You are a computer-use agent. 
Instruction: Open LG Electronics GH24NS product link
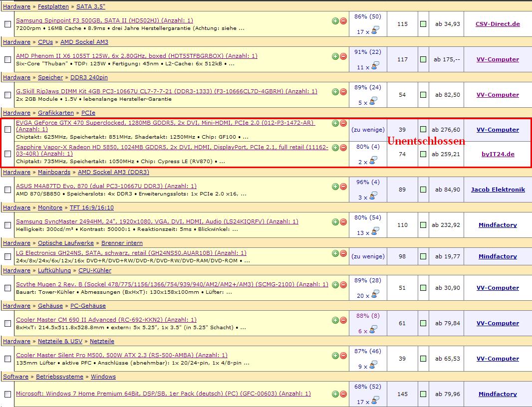(x=131, y=253)
